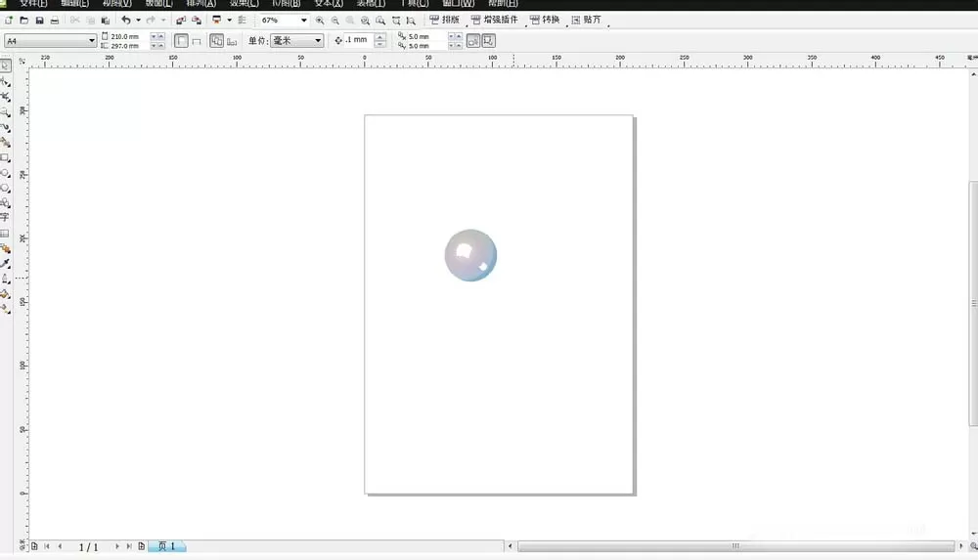Open the 排列(A) menu
This screenshot has height=560, width=978.
tap(200, 4)
